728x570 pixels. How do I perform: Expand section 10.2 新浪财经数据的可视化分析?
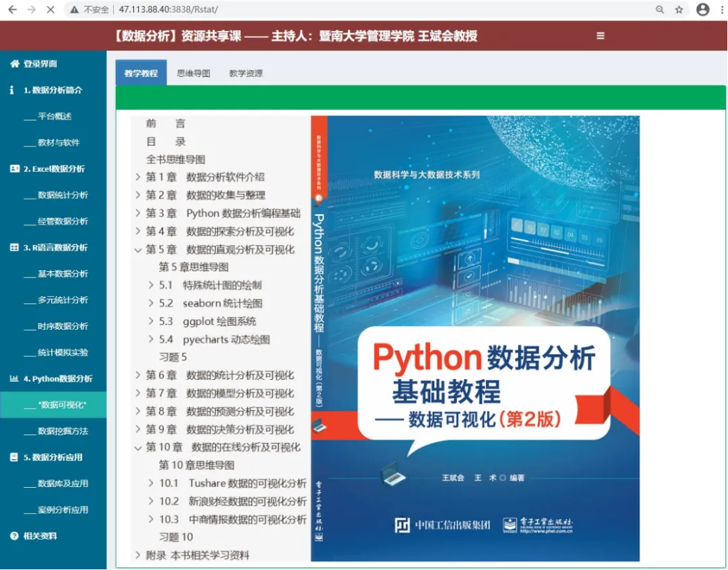point(151,502)
